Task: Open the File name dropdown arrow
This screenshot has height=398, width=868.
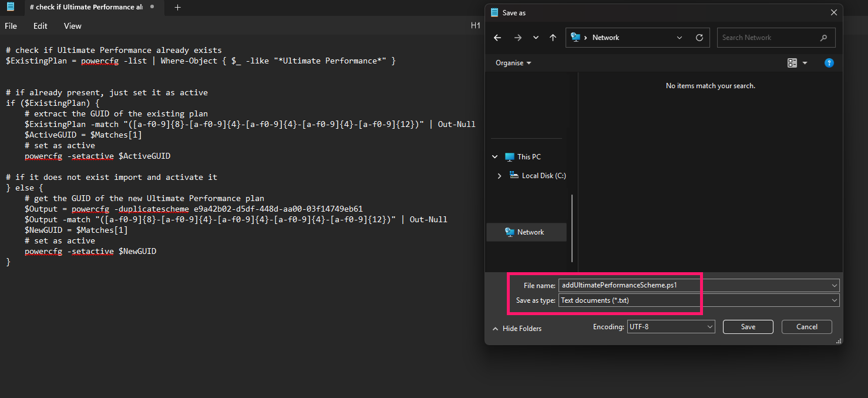Action: [x=835, y=285]
